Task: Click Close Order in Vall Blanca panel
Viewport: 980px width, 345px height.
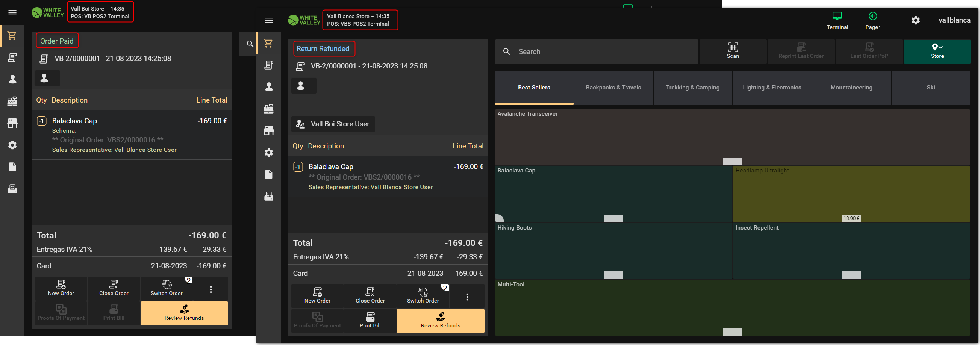Action: pos(370,296)
